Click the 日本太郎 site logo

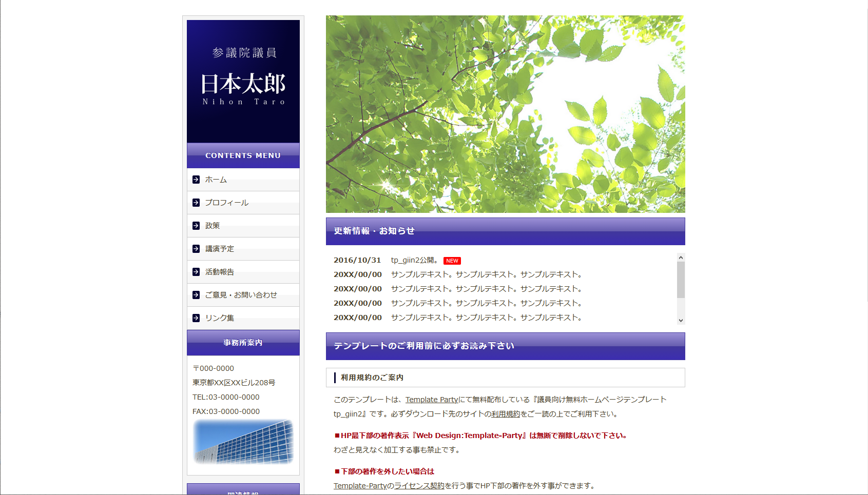(243, 81)
